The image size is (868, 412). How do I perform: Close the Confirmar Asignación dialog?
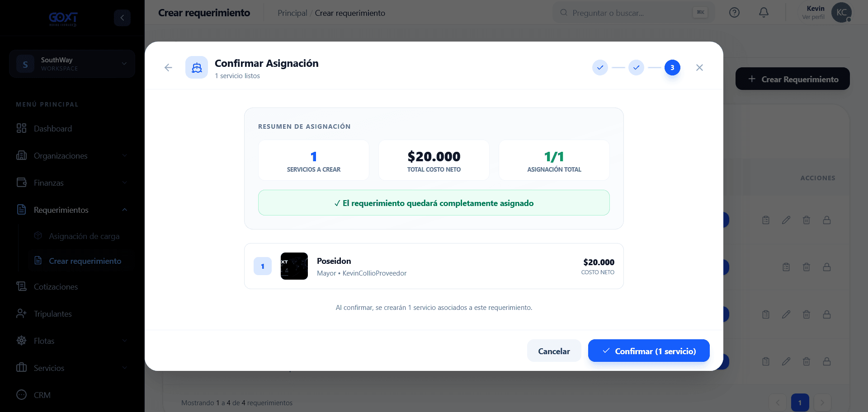tap(699, 68)
